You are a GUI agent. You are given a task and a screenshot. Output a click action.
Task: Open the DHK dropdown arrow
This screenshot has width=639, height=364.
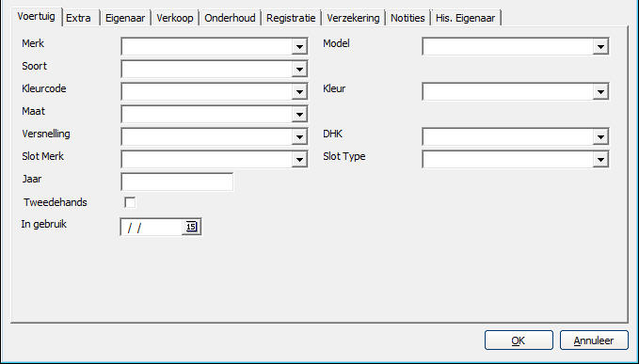[x=600, y=136]
